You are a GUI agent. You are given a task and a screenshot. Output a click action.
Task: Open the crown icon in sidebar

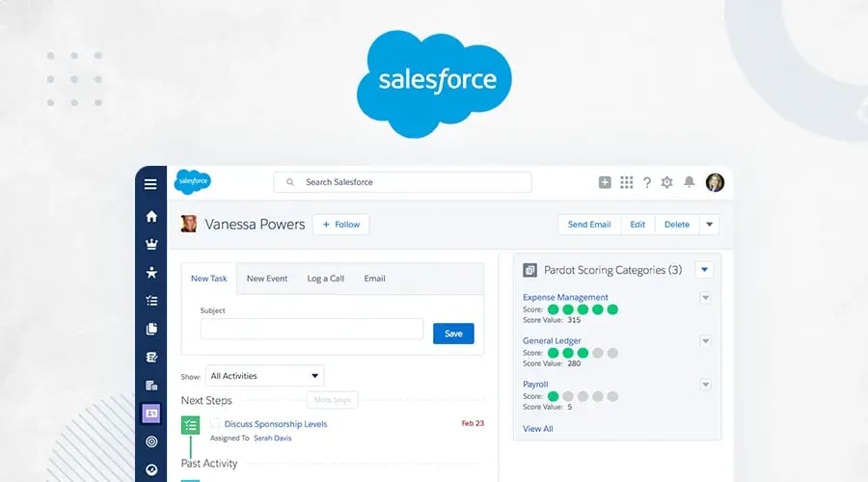click(x=151, y=244)
